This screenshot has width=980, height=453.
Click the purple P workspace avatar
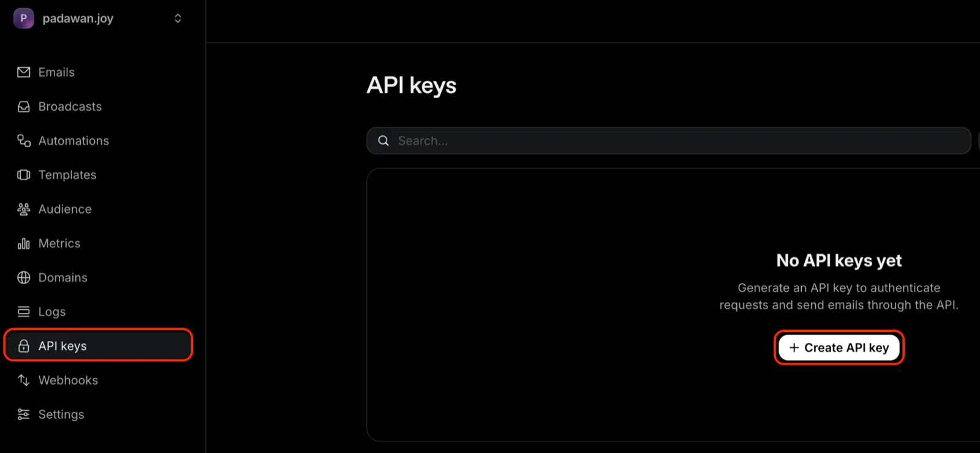[23, 18]
